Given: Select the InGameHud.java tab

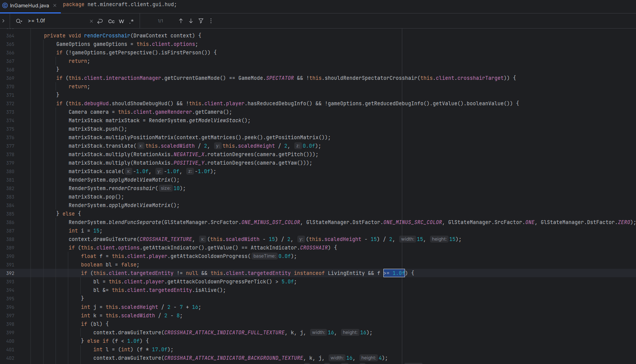Looking at the screenshot, I should [x=29, y=5].
